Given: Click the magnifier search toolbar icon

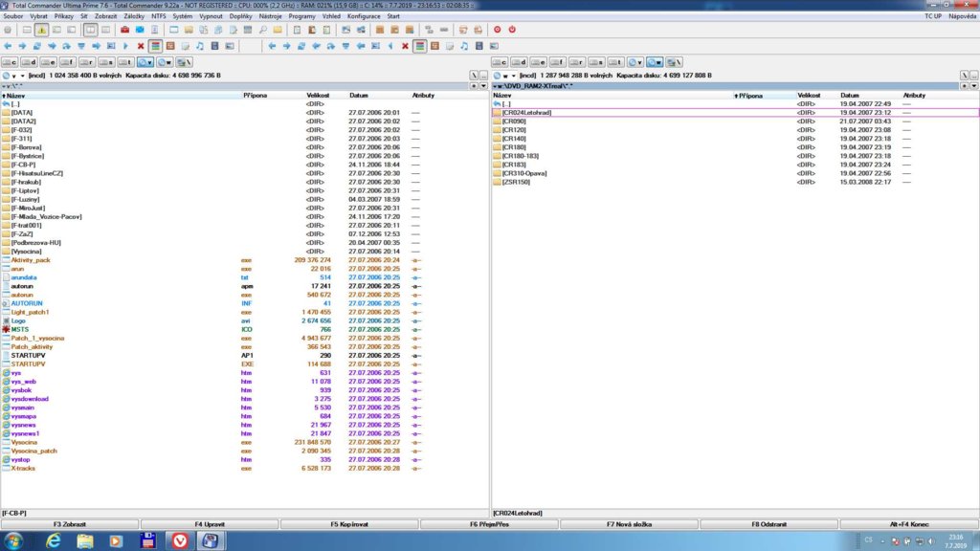Looking at the screenshot, I should coord(263,30).
